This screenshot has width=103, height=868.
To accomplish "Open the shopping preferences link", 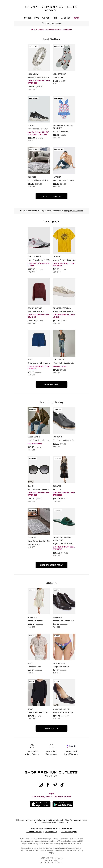I will (x=73, y=211).
